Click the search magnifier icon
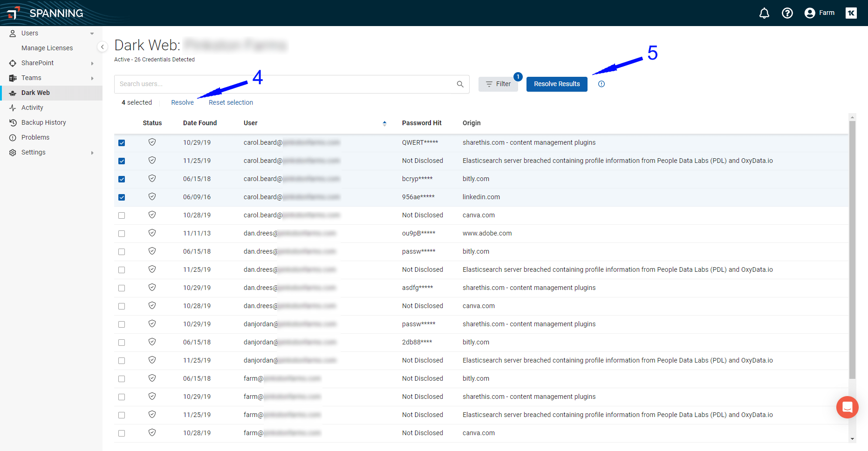Screen dimensions: 868x451 click(x=460, y=84)
